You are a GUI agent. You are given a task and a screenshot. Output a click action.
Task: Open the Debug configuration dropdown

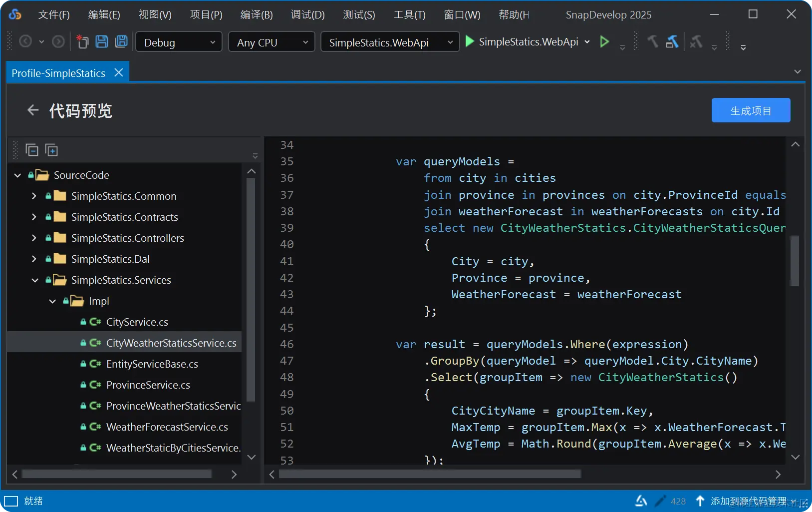click(179, 42)
